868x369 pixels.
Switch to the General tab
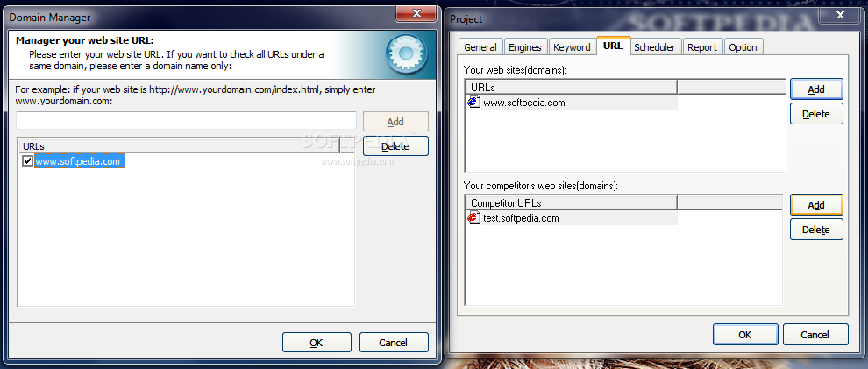tap(480, 47)
